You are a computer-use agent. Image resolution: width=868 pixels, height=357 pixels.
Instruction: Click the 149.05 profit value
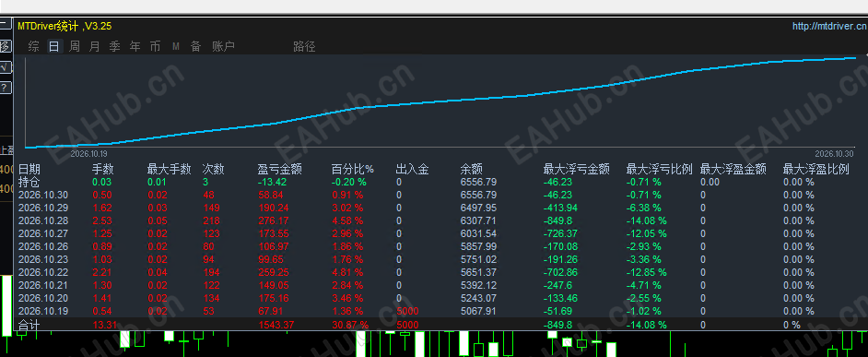[273, 285]
